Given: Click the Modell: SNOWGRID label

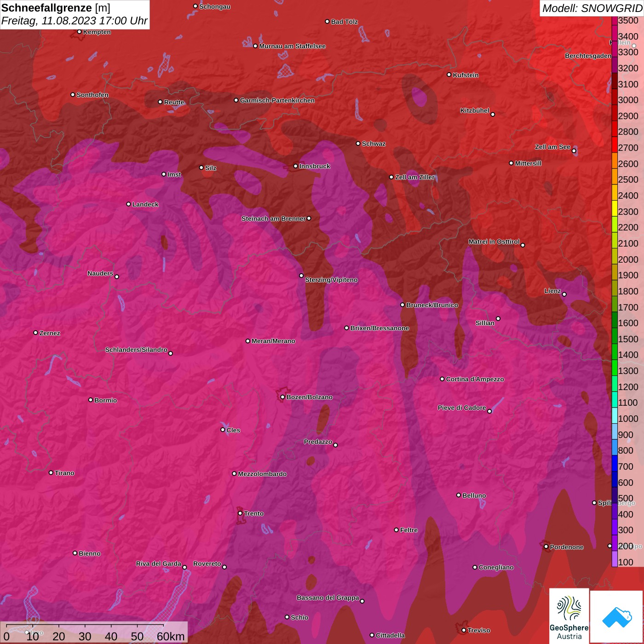Looking at the screenshot, I should pos(592,8).
